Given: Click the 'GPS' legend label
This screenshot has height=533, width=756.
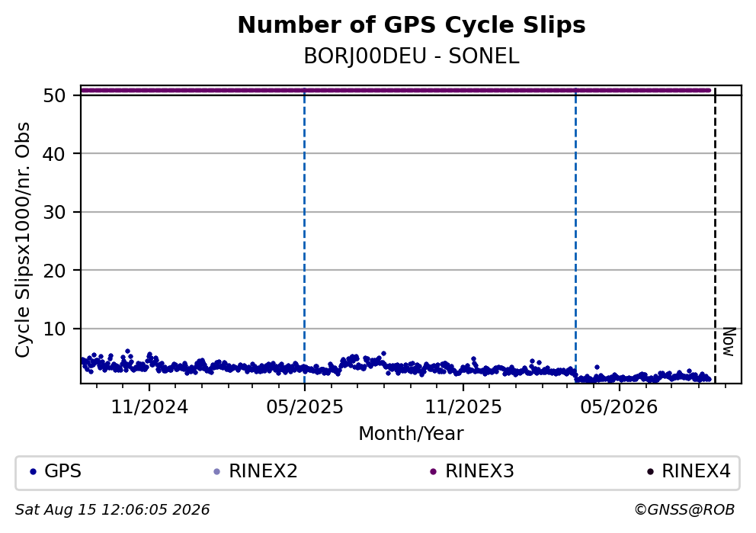Looking at the screenshot, I should tap(62, 471).
